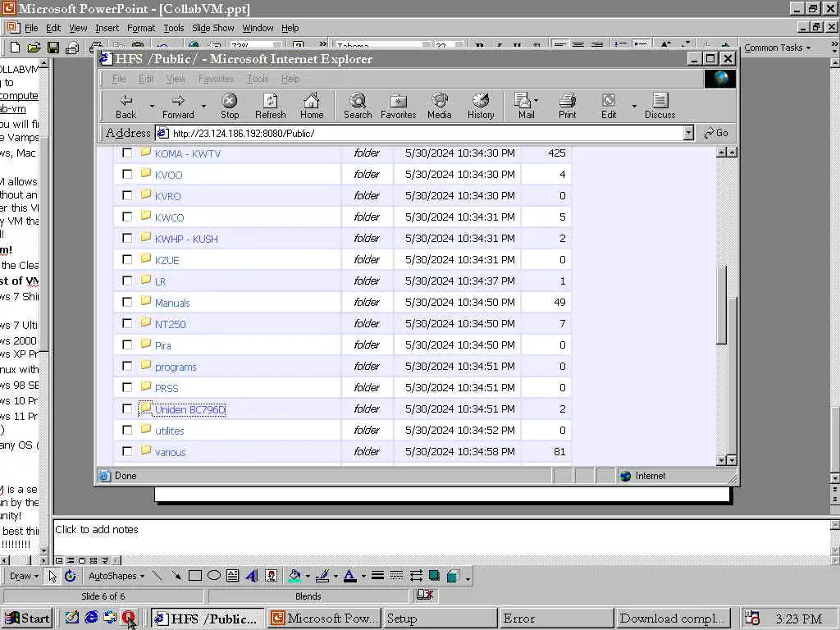Insert a Text Box from Drawing toolbar

pos(232,576)
